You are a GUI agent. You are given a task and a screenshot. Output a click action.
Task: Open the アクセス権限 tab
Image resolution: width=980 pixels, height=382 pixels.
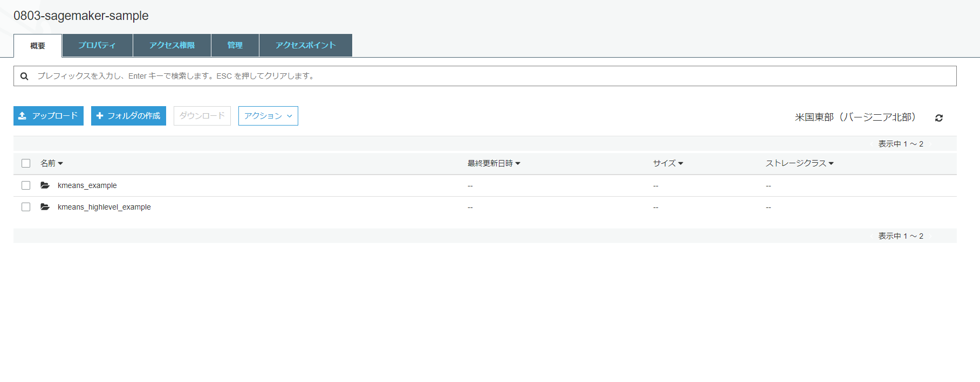(x=172, y=45)
